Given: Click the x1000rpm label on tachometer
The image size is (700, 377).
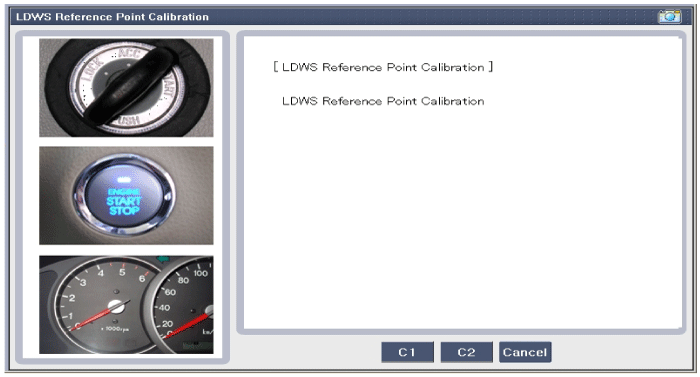Looking at the screenshot, I should click(x=115, y=329).
